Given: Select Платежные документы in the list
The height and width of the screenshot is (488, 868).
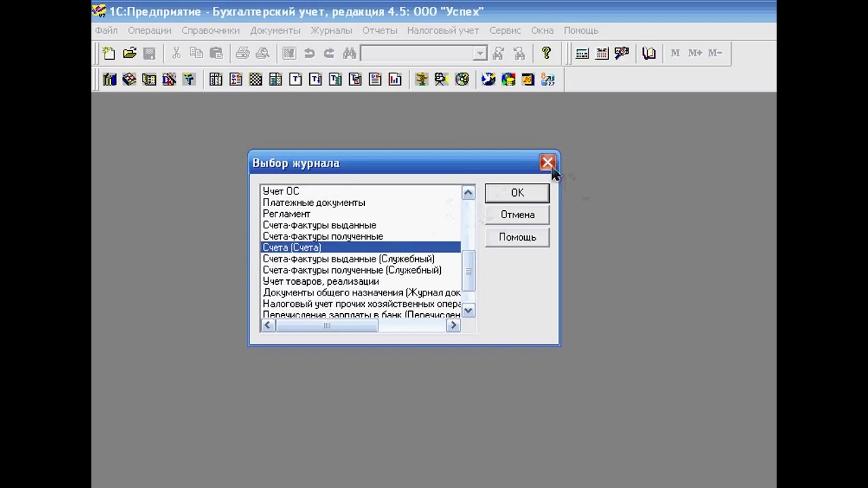Looking at the screenshot, I should click(361, 203).
